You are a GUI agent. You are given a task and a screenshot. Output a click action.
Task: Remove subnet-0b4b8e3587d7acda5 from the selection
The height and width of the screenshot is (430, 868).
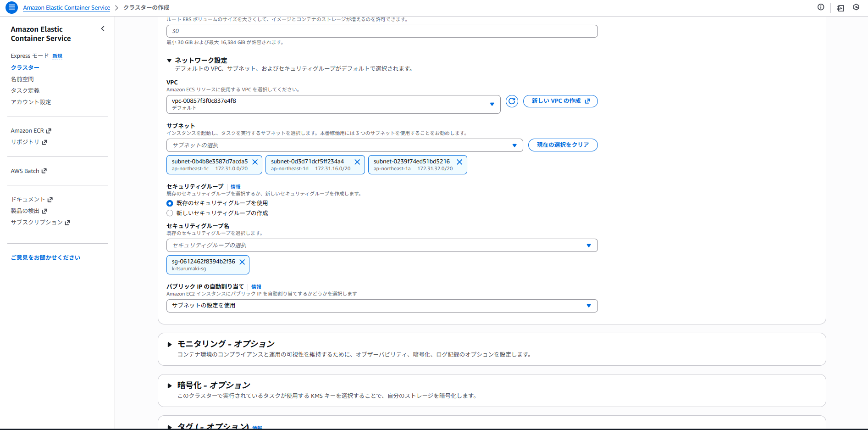[x=255, y=162]
